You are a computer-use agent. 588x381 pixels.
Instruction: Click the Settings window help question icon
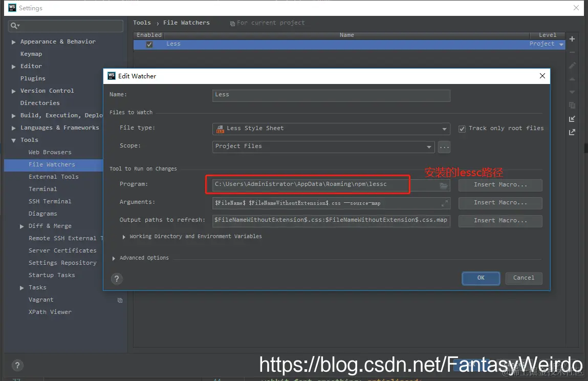tap(17, 365)
